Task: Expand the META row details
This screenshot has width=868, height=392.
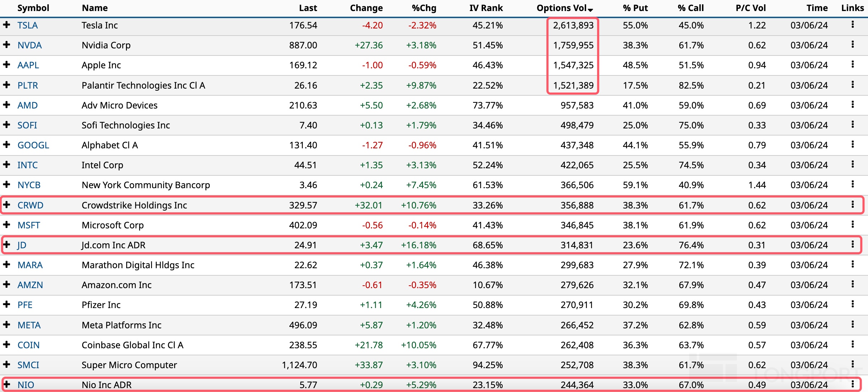Action: (6, 324)
